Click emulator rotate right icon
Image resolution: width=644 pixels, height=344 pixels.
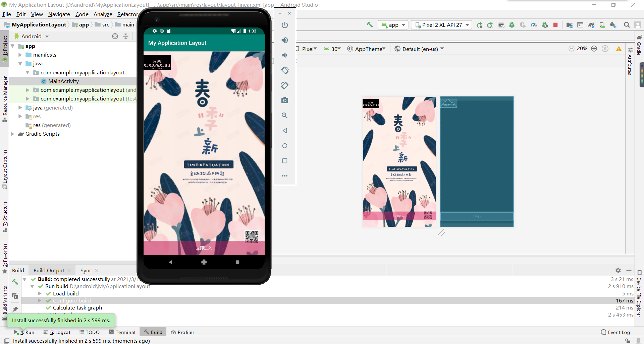285,85
